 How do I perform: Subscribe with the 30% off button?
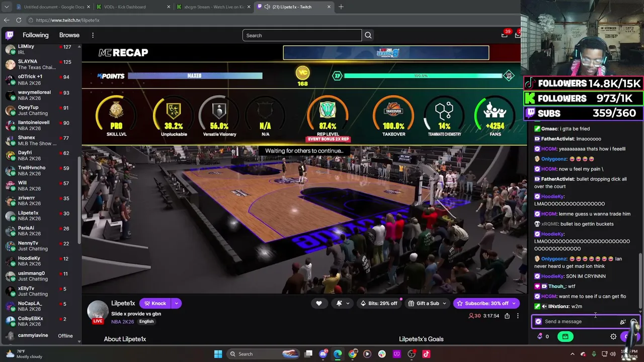486,303
